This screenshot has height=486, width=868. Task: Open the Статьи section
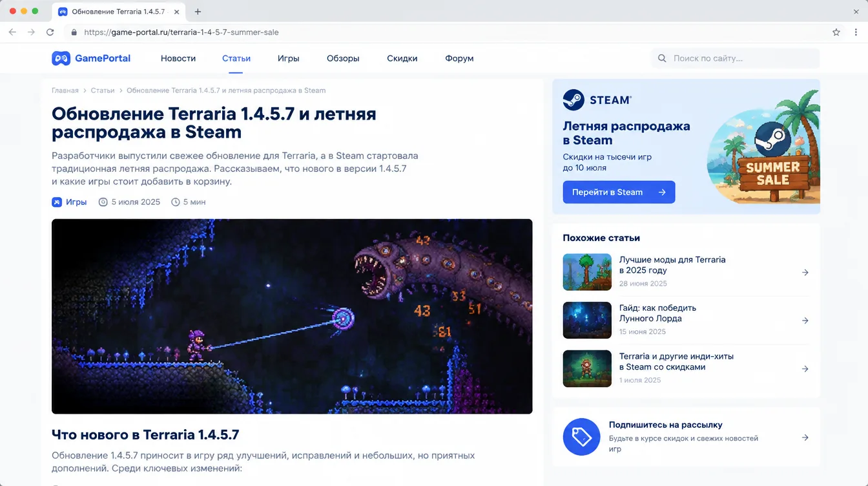tap(236, 58)
